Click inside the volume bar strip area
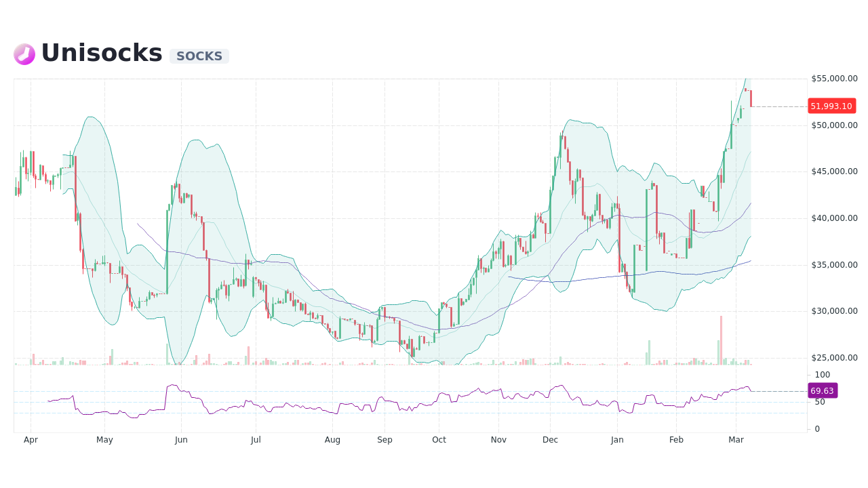The width and height of the screenshot is (868, 488). pyautogui.click(x=407, y=359)
